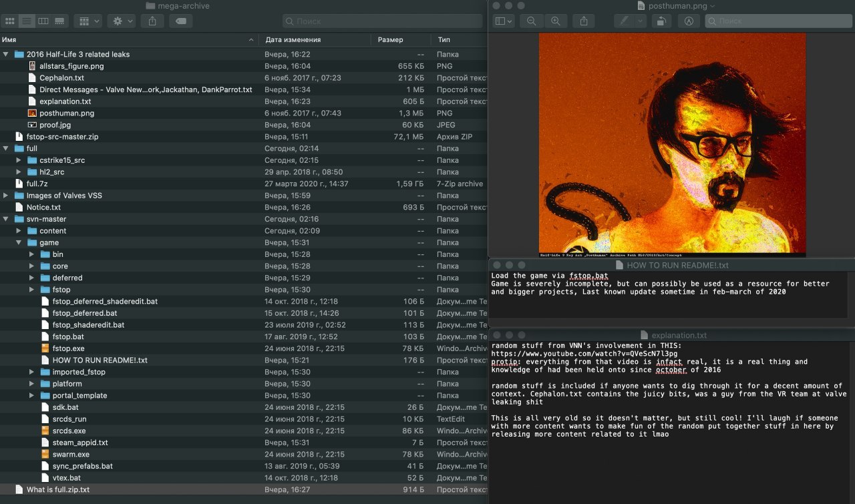Image resolution: width=855 pixels, height=504 pixels.
Task: Zoom in in Preview window
Action: pyautogui.click(x=555, y=21)
